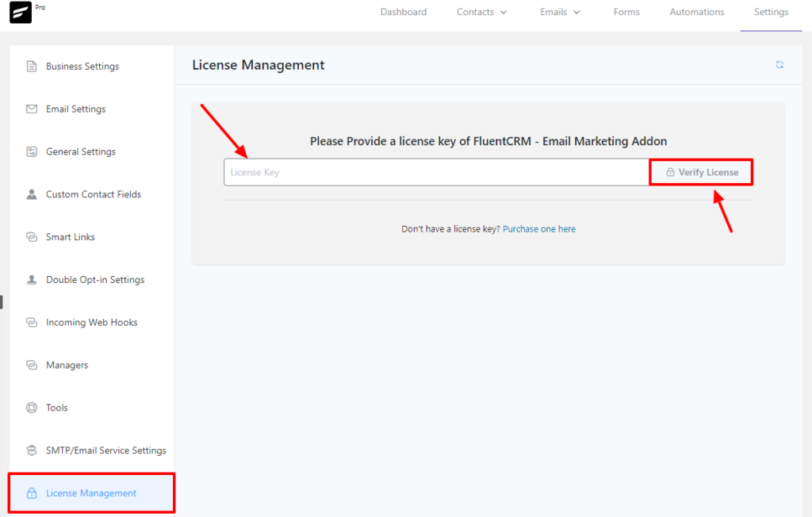Open Custom Contact Fields settings
The image size is (812, 517).
point(92,194)
